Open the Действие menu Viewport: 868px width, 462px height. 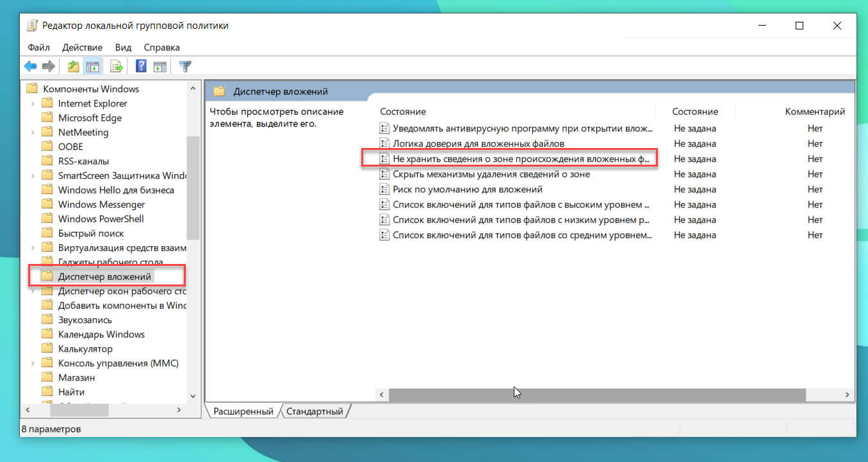click(x=83, y=47)
